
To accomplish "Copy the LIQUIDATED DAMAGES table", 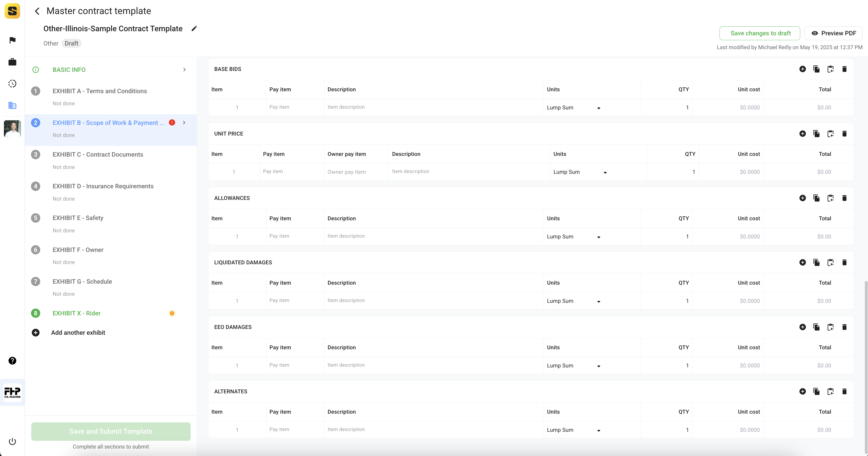I will [816, 262].
